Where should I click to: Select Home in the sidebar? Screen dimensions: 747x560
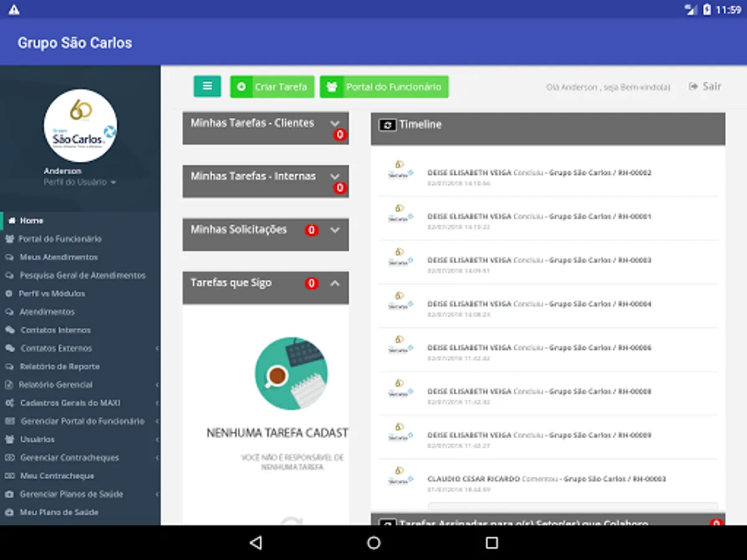80,220
